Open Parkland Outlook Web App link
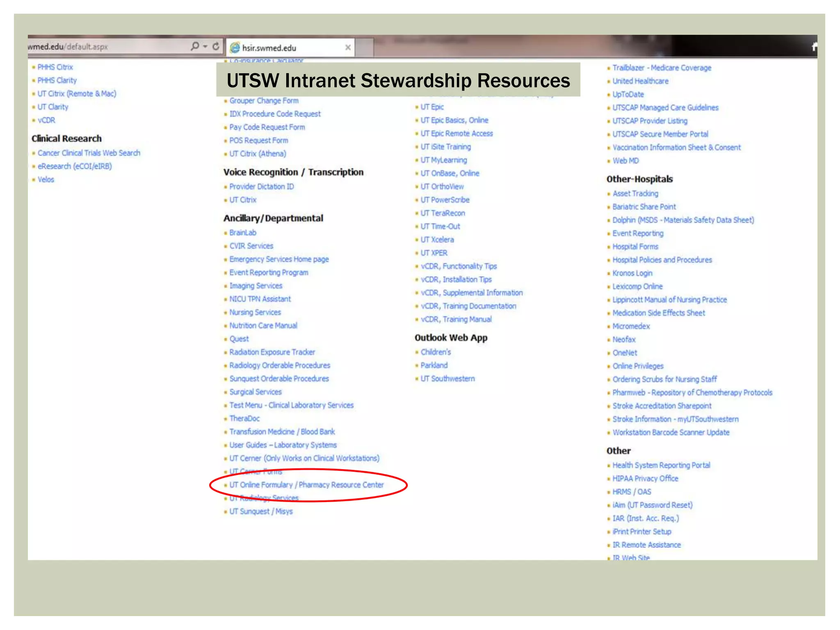 [434, 365]
